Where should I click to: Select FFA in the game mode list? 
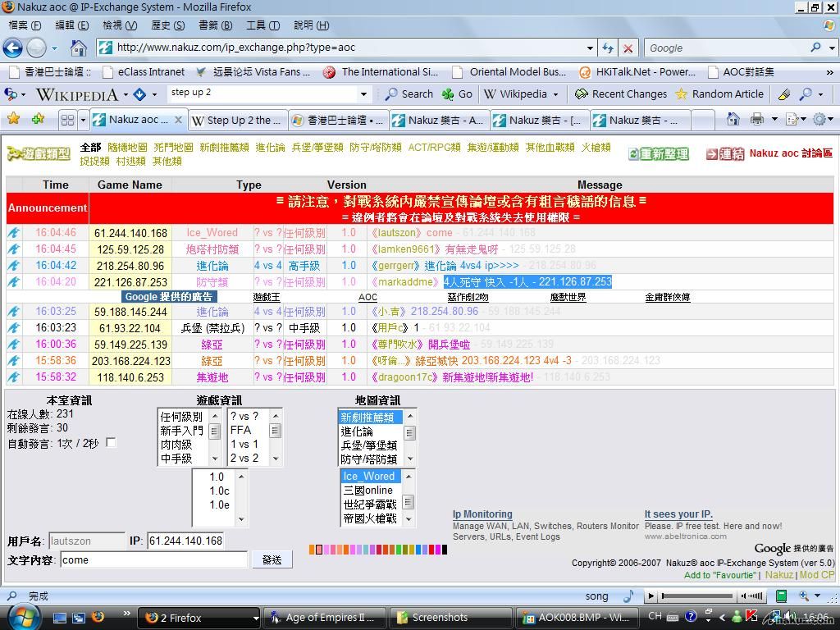(241, 430)
